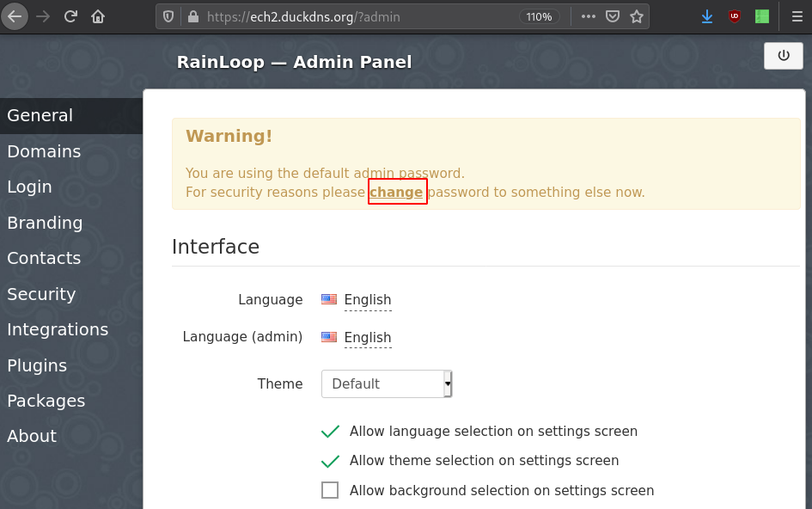Screen dimensions: 812x509
Task: Reload the page with refresh icon
Action: click(x=70, y=16)
